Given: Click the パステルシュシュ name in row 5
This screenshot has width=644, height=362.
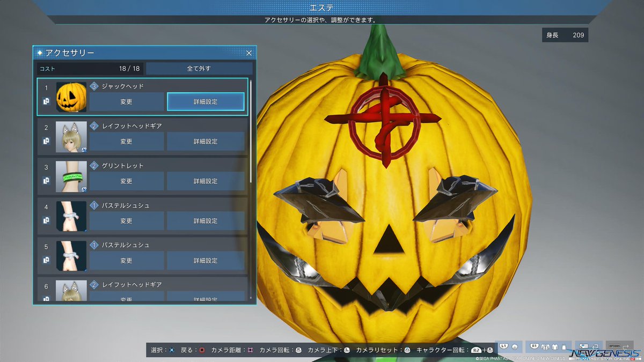Looking at the screenshot, I should pyautogui.click(x=126, y=245).
